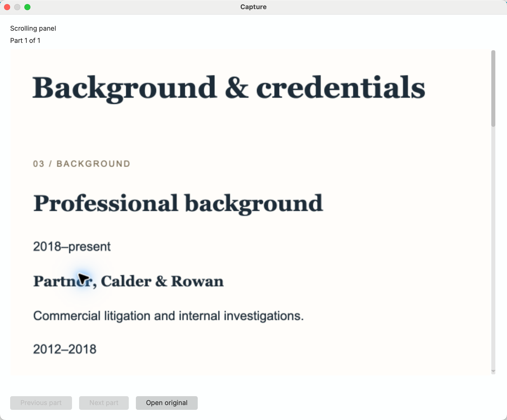
Task: Click the disabled Previous part button
Action: pyautogui.click(x=41, y=403)
